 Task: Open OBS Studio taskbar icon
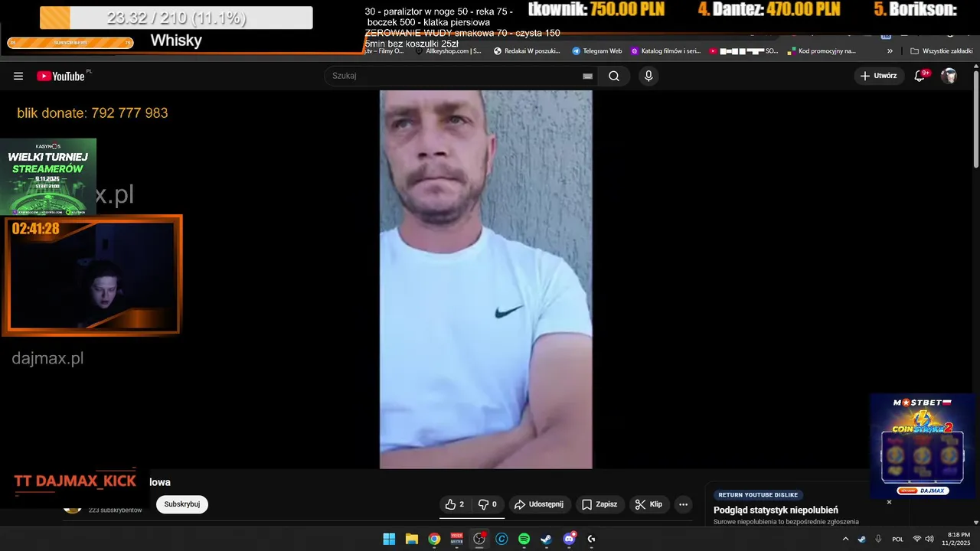pos(479,539)
